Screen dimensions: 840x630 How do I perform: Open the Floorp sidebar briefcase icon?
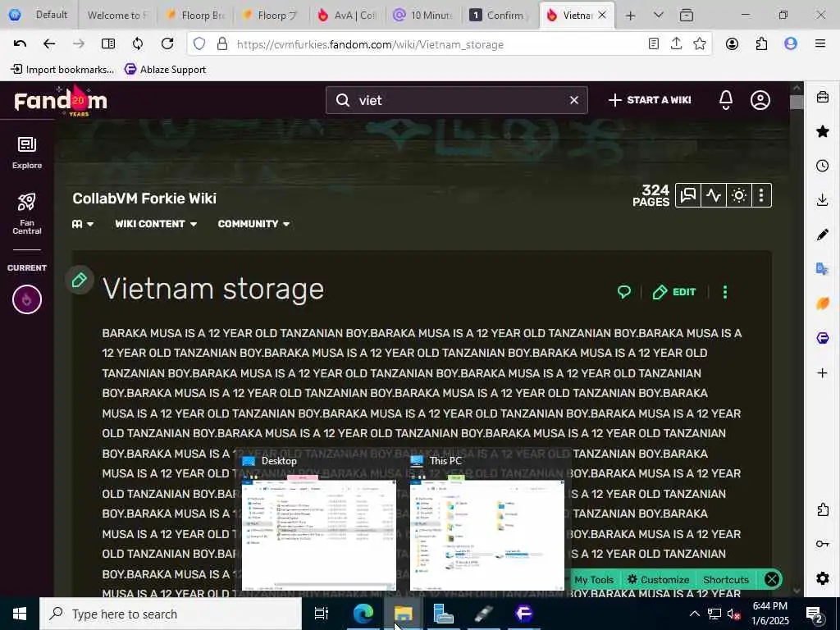point(822,97)
